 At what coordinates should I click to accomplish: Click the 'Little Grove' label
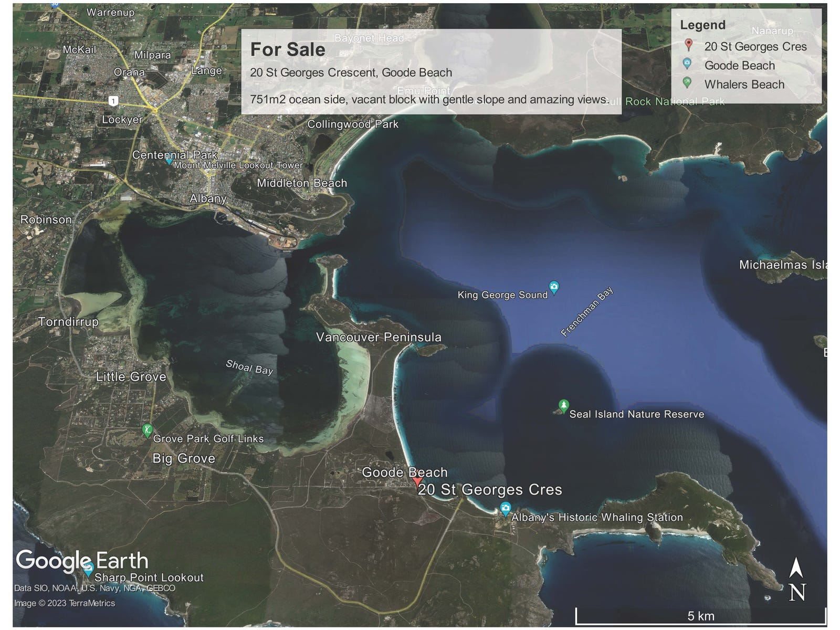131,376
